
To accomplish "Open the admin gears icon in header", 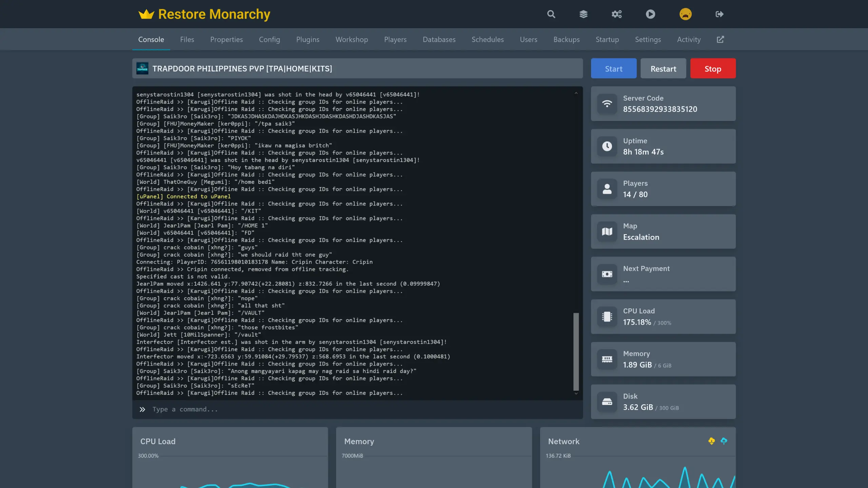I will click(x=616, y=14).
